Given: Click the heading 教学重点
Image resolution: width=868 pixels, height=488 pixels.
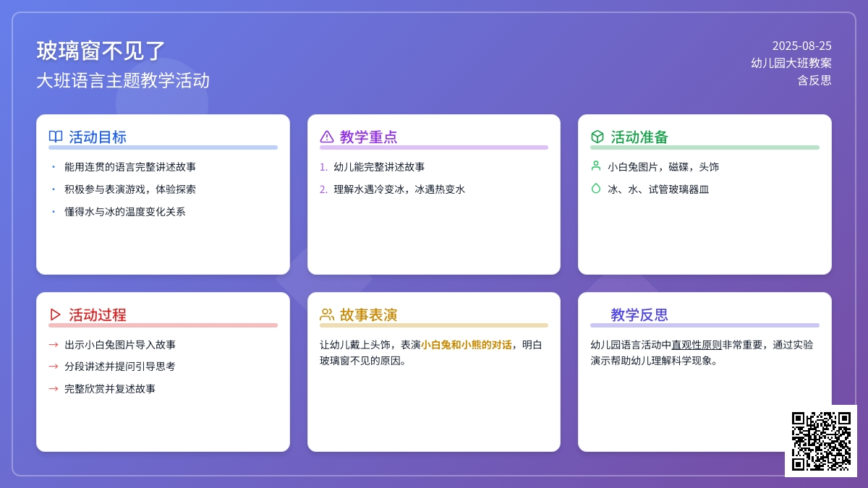Looking at the screenshot, I should pyautogui.click(x=369, y=137).
